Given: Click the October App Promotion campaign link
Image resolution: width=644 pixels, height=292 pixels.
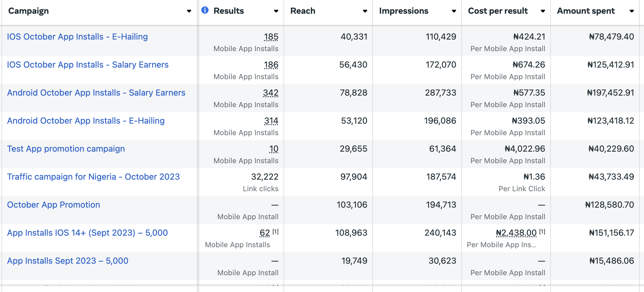Looking at the screenshot, I should pyautogui.click(x=54, y=205).
